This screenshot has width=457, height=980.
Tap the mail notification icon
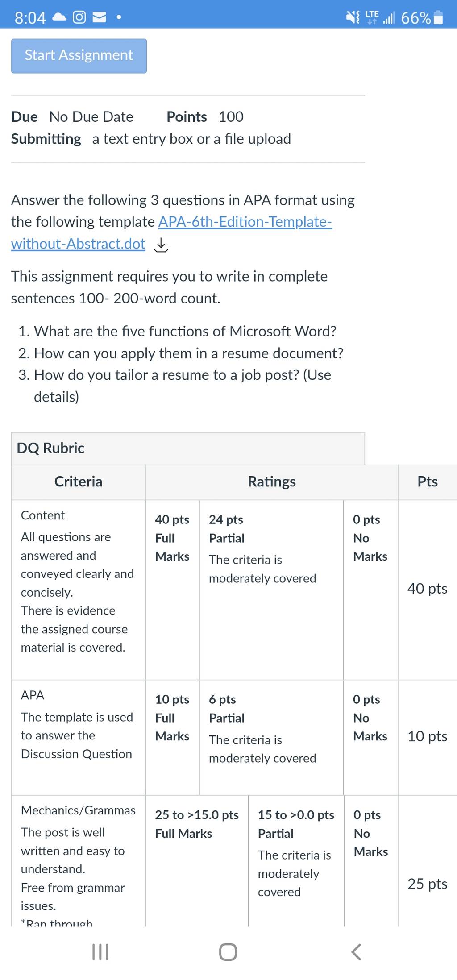point(99,17)
